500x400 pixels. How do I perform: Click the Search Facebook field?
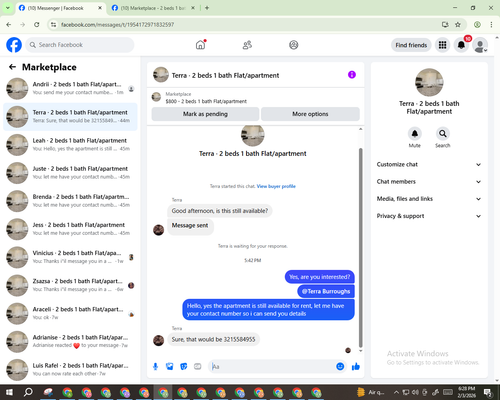click(x=80, y=45)
